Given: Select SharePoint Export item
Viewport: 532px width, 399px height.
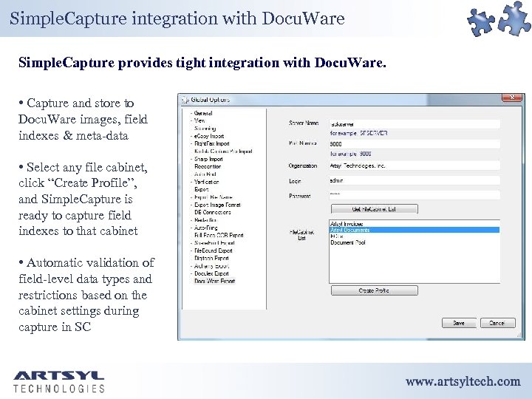Looking at the screenshot, I should pyautogui.click(x=214, y=243).
